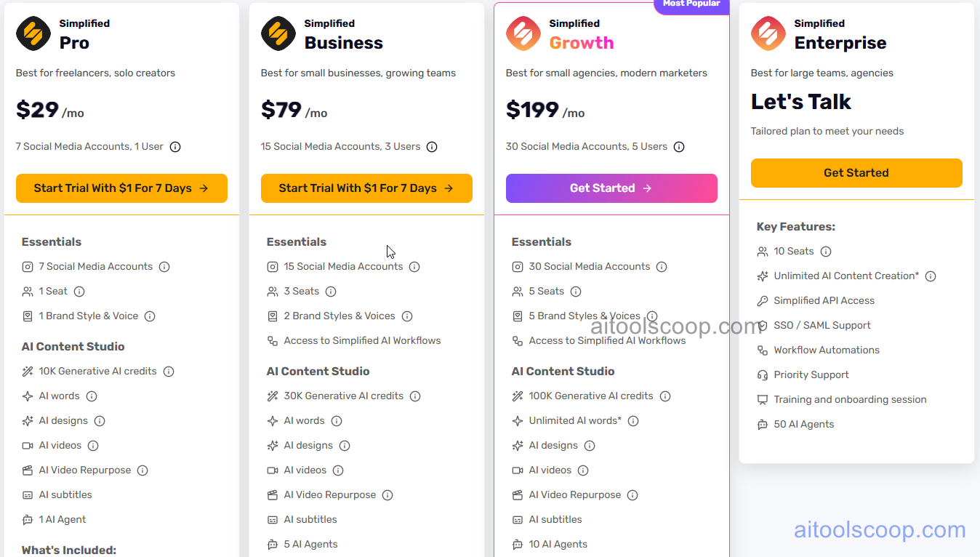Click info icon beside "AI videos" on Pro plan

coord(92,445)
